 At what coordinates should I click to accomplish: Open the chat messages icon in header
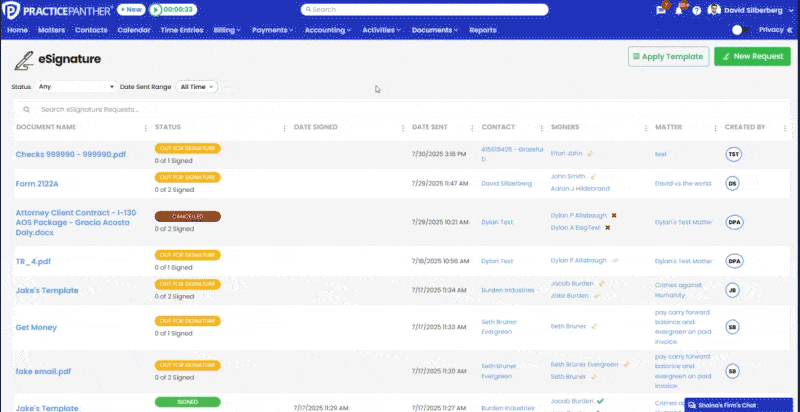[661, 9]
